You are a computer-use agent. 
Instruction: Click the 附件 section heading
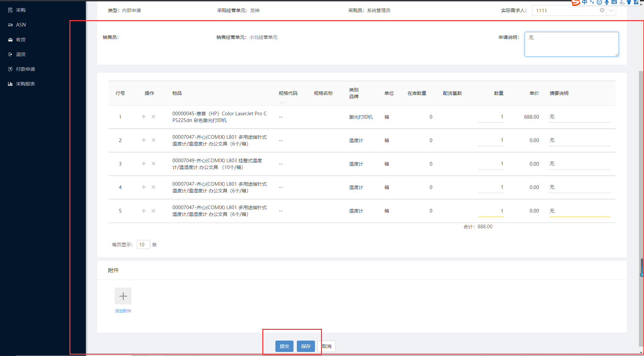click(x=113, y=271)
